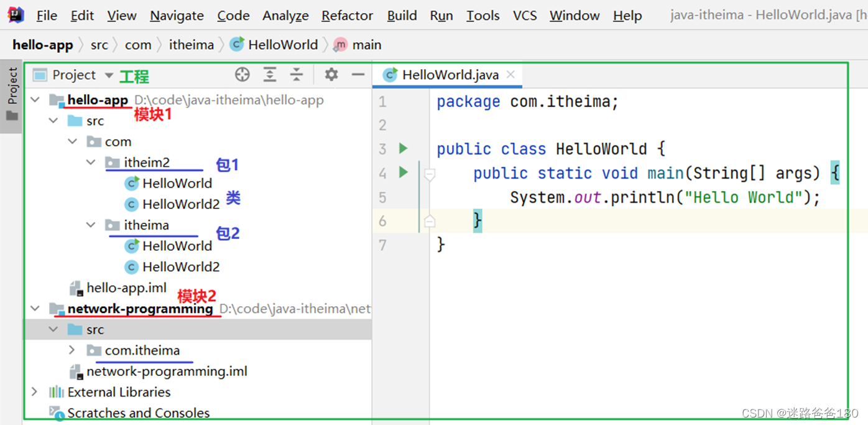The image size is (868, 425).
Task: Open the Run menu
Action: point(441,16)
